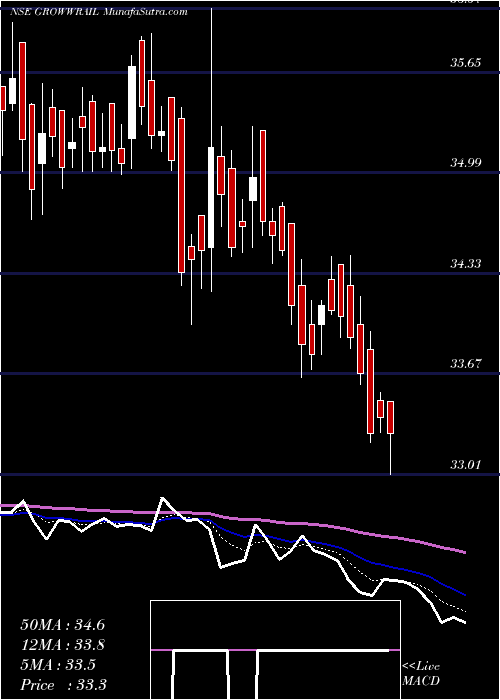Click the NSE GROWWRAIL chart title

tap(55, 12)
